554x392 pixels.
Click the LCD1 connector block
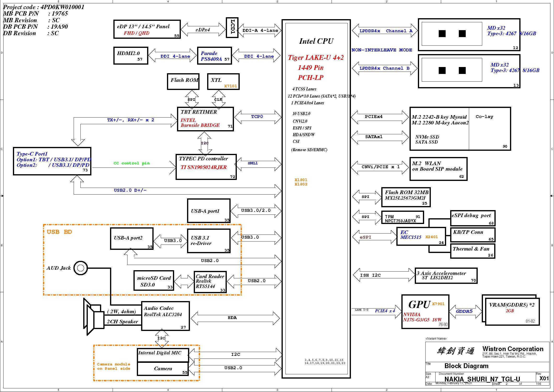click(232, 28)
